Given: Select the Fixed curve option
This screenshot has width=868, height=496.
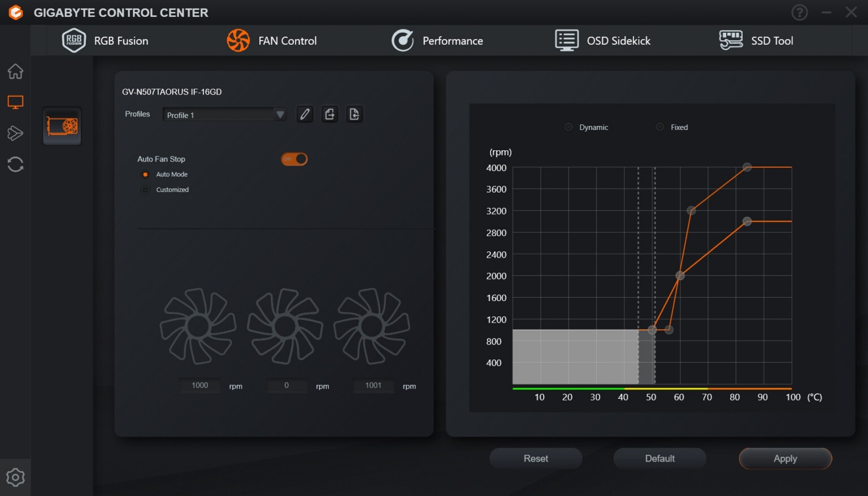Looking at the screenshot, I should click(x=660, y=127).
